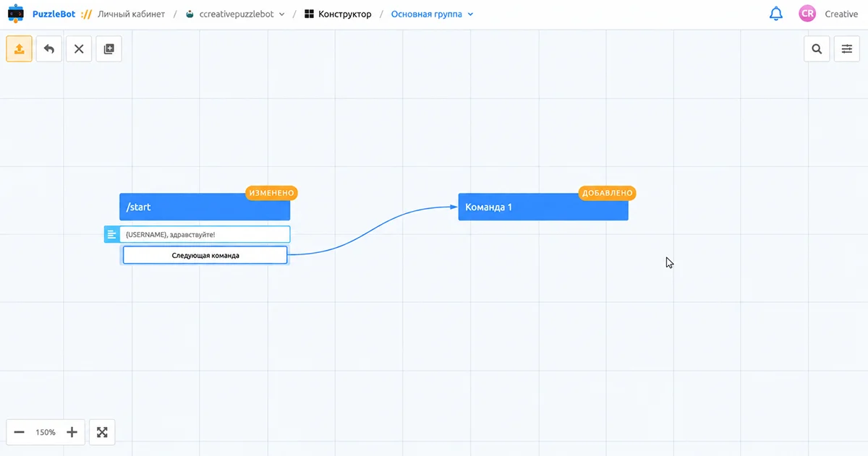The image size is (868, 456).
Task: Click the text message icon beside {USERNAME}
Action: click(x=111, y=234)
